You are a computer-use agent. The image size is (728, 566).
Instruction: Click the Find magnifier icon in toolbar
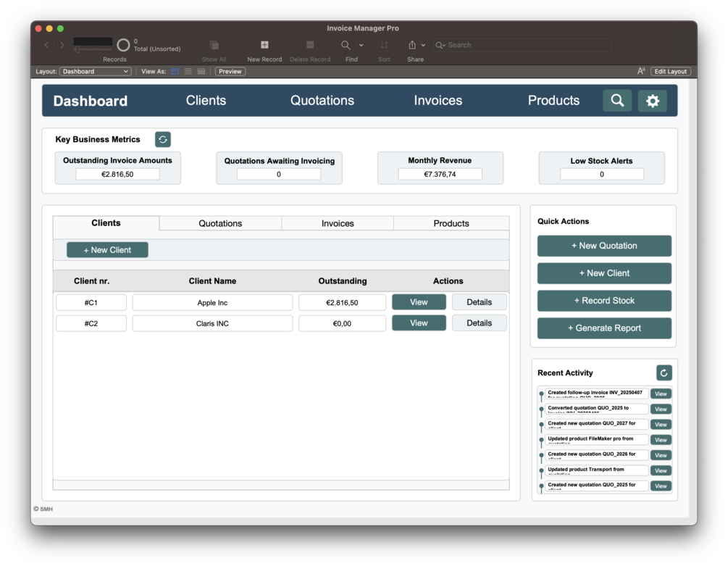click(x=346, y=45)
